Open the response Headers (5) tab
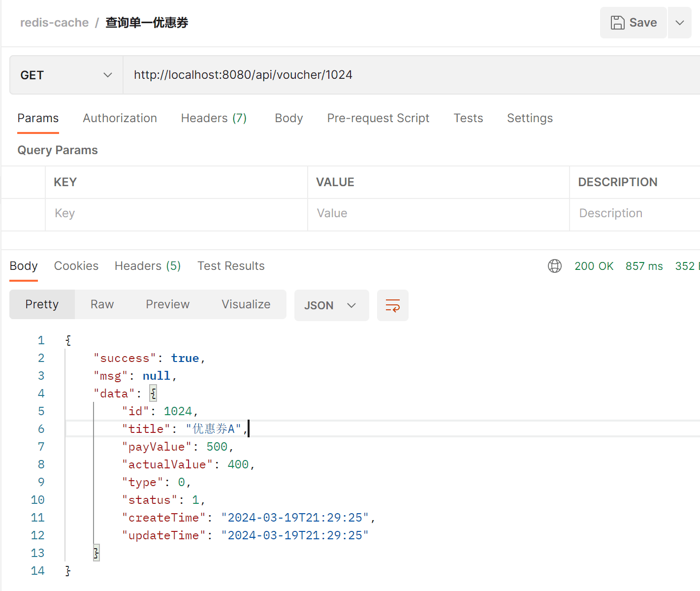This screenshot has height=591, width=700. click(x=148, y=266)
